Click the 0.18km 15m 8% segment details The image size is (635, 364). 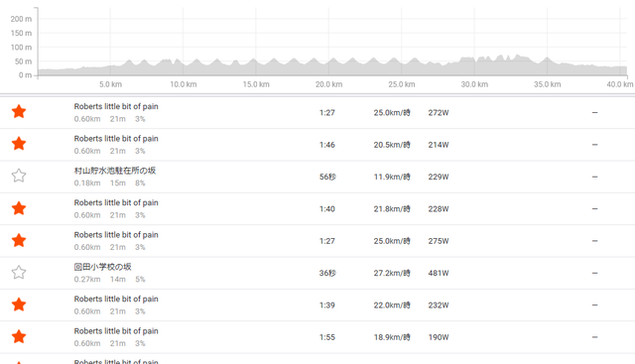coord(109,183)
